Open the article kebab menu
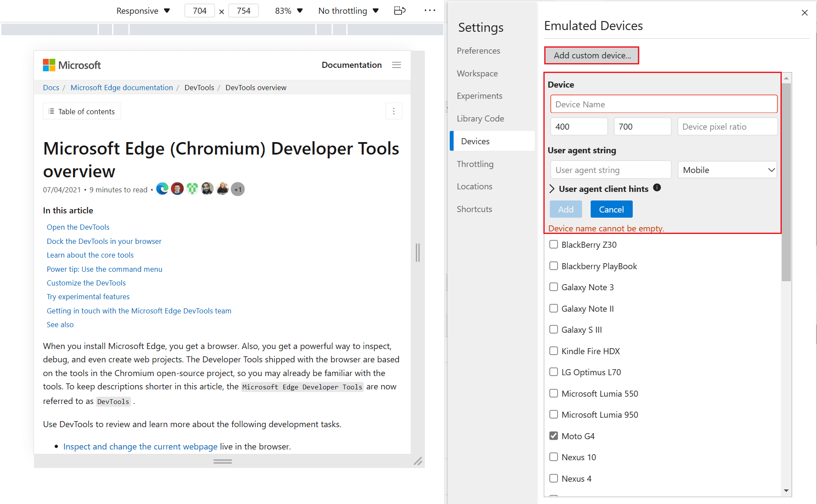 tap(394, 111)
